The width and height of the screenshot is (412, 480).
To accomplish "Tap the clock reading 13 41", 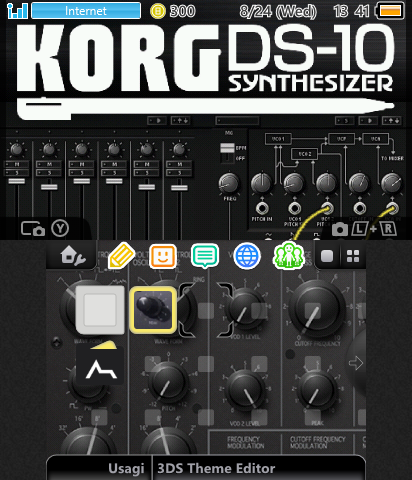I will (x=352, y=11).
